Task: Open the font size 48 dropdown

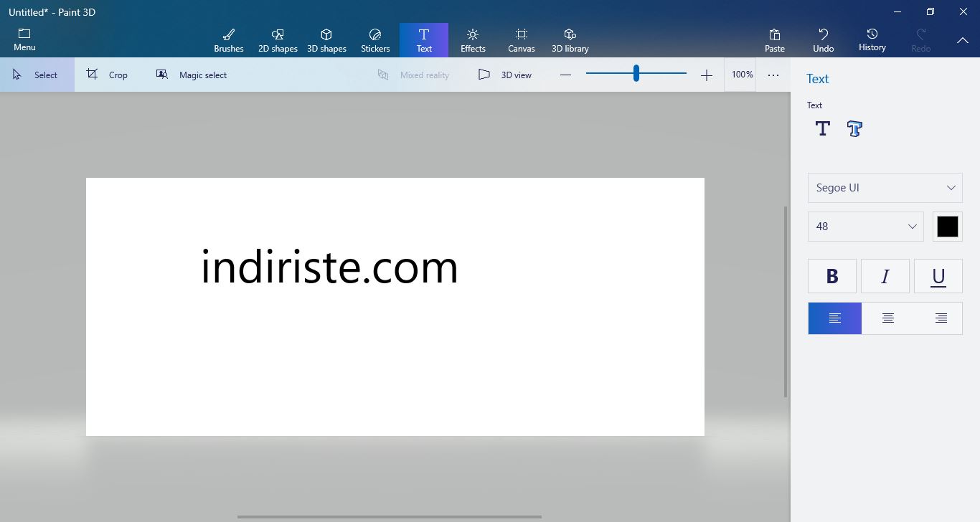Action: point(866,227)
